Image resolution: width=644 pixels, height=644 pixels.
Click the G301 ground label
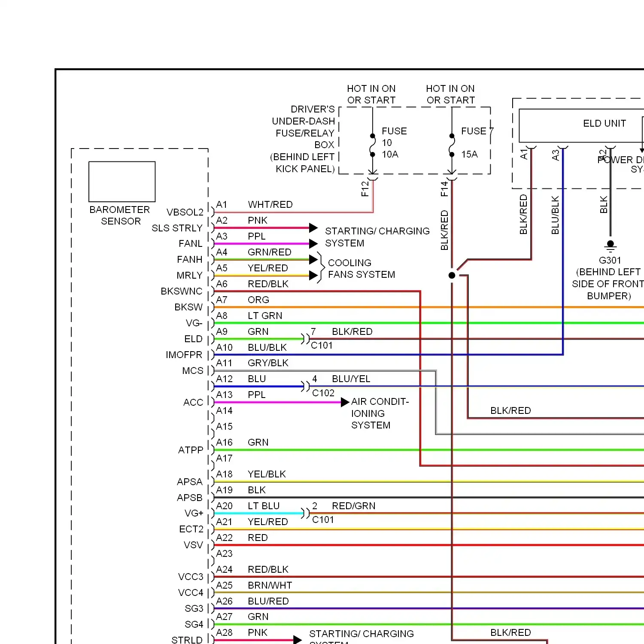point(610,260)
